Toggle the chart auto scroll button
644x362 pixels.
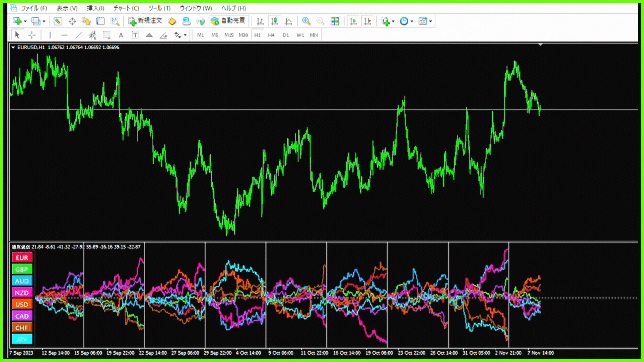click(353, 21)
